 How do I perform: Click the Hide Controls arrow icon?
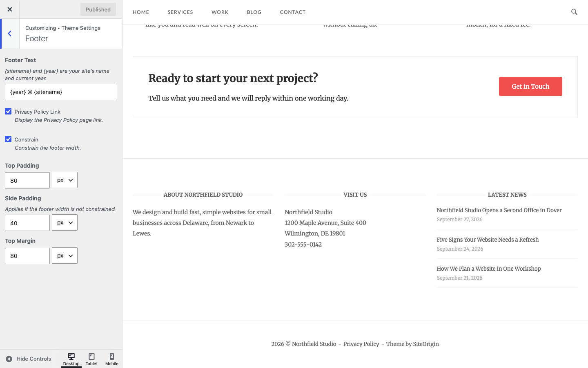[9, 359]
